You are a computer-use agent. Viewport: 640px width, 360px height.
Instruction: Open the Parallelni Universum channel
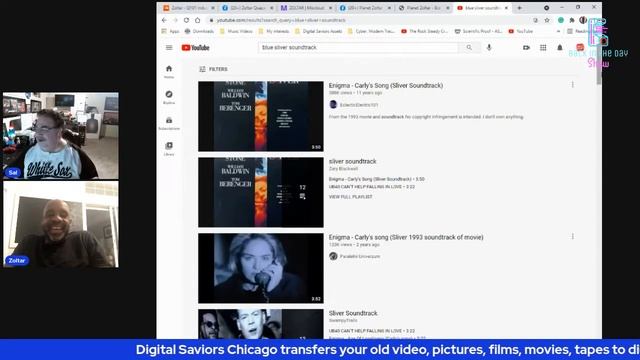point(360,256)
